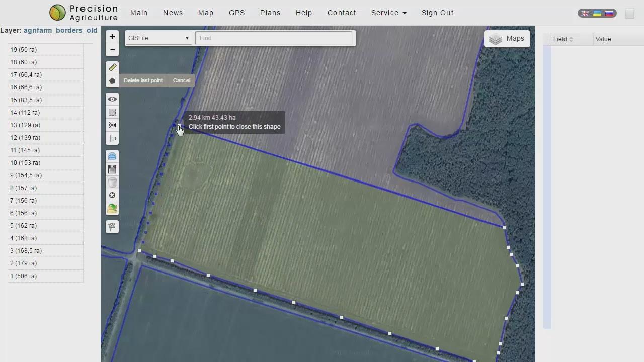This screenshot has width=644, height=362.
Task: Click the trash bin delete icon
Action: [112, 183]
